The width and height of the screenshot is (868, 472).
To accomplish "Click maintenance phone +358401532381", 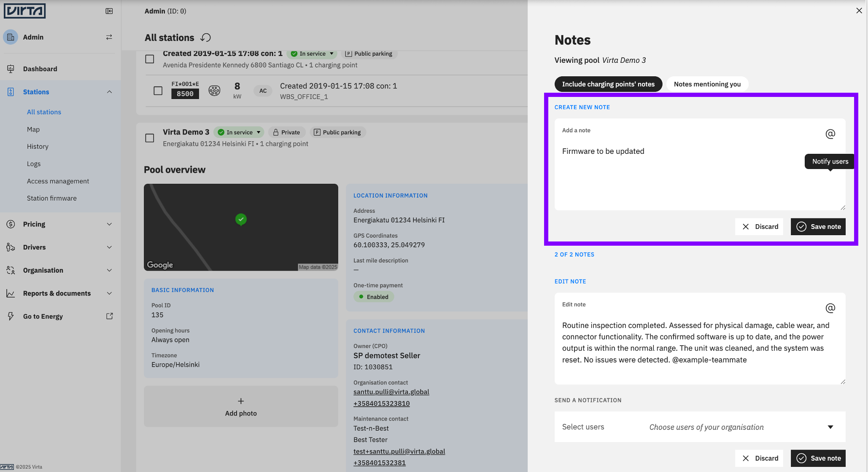I will pyautogui.click(x=380, y=463).
